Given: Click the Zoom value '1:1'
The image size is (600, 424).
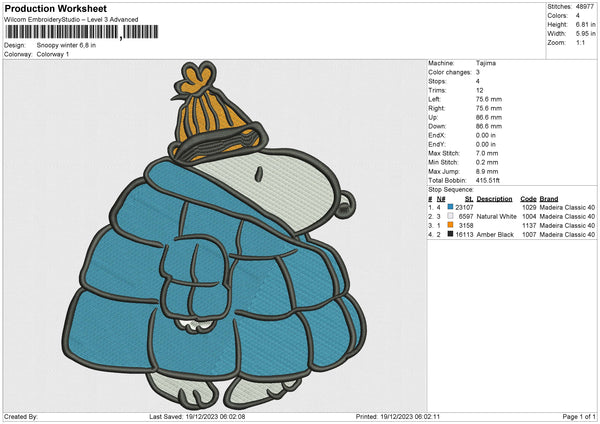Looking at the screenshot, I should click(x=580, y=42).
